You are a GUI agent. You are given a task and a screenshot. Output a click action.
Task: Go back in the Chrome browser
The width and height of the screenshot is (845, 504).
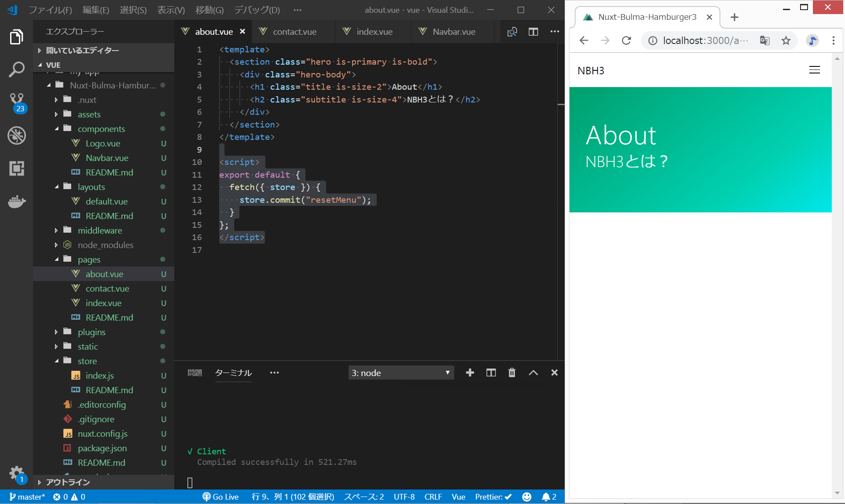[584, 41]
